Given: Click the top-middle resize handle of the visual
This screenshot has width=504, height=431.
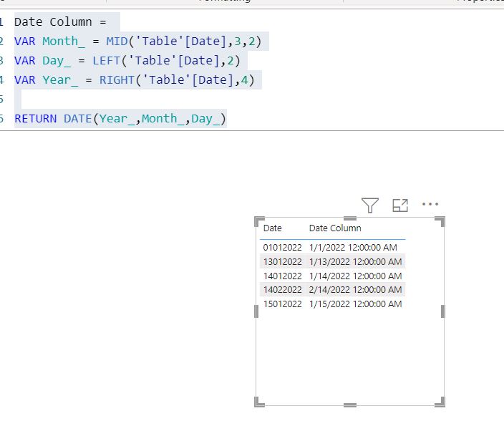Looking at the screenshot, I should click(350, 218).
